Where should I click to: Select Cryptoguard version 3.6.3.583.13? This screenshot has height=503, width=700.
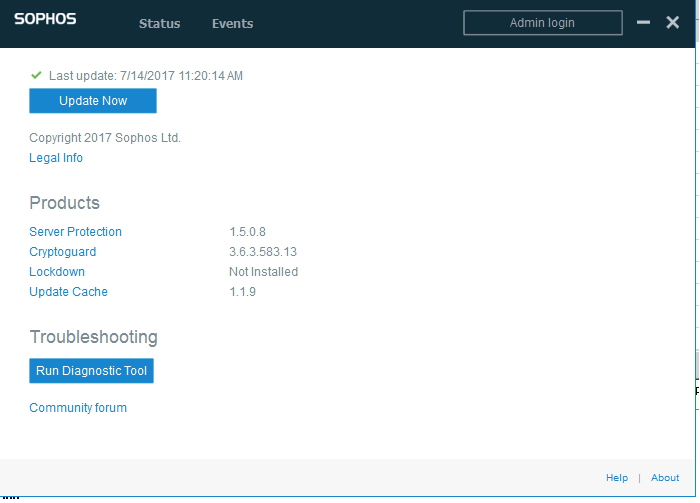[x=263, y=252]
